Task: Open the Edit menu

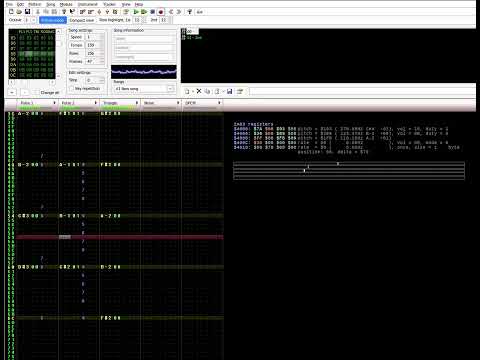Action: point(20,4)
